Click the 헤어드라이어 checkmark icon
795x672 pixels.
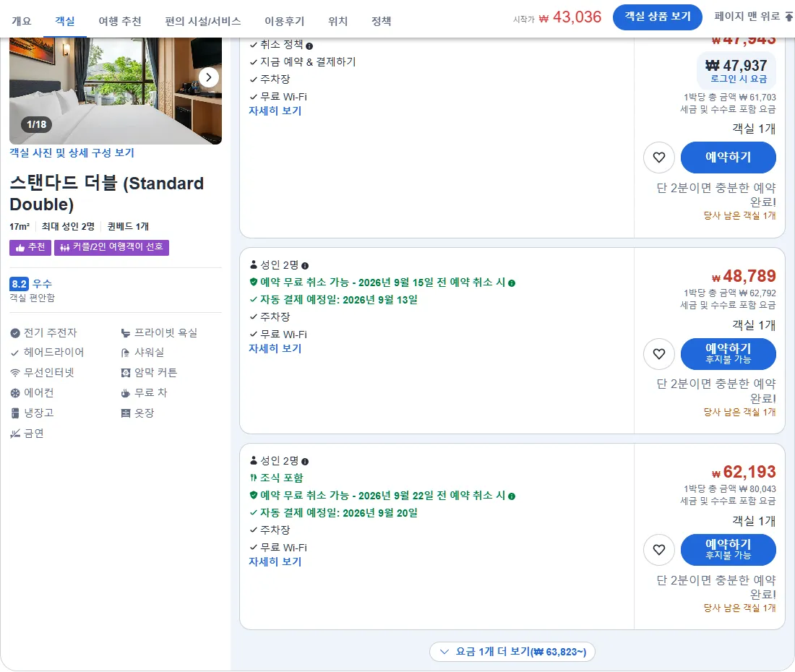[15, 353]
